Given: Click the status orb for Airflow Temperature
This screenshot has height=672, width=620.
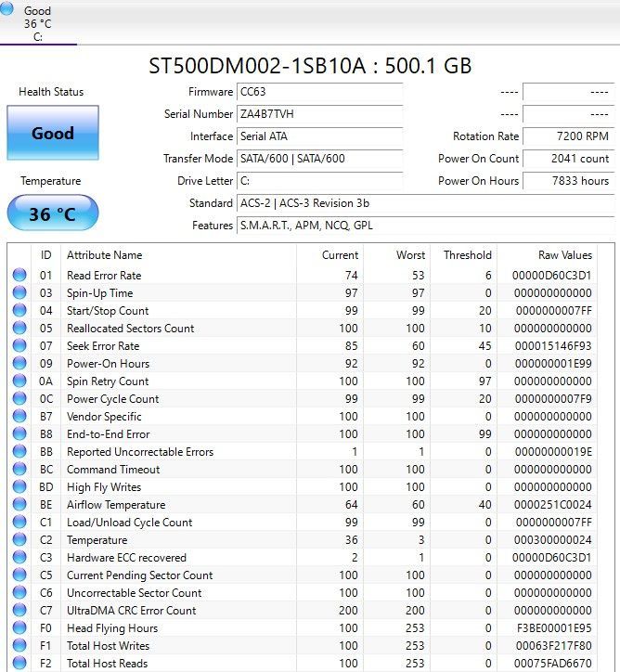Looking at the screenshot, I should 19,504.
